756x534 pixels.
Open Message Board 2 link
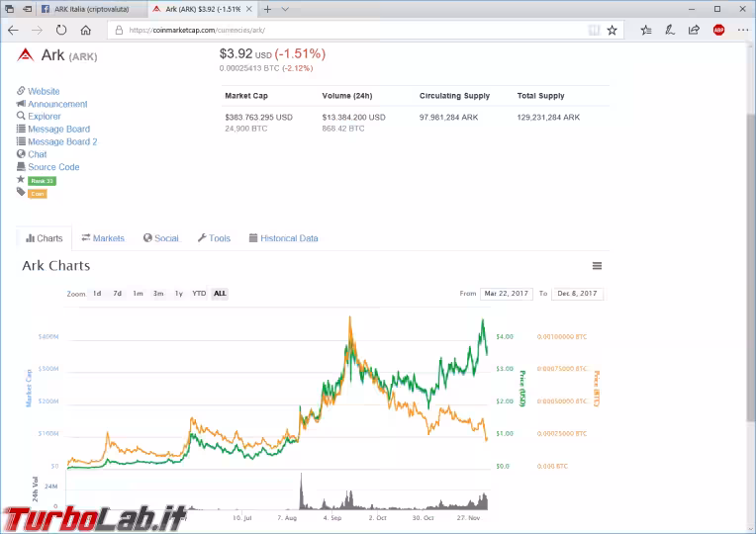[x=62, y=141]
